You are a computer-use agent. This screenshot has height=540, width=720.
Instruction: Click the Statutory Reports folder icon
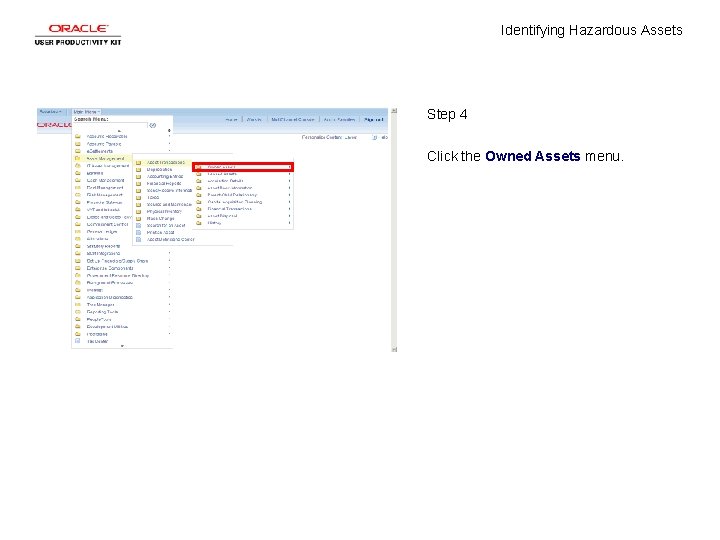pyautogui.click(x=78, y=246)
